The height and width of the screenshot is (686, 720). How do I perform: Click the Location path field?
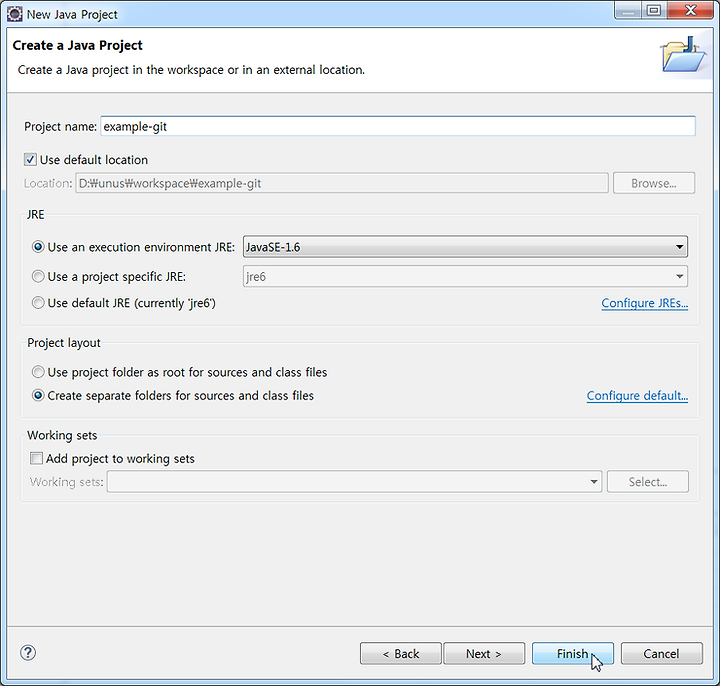(x=342, y=183)
